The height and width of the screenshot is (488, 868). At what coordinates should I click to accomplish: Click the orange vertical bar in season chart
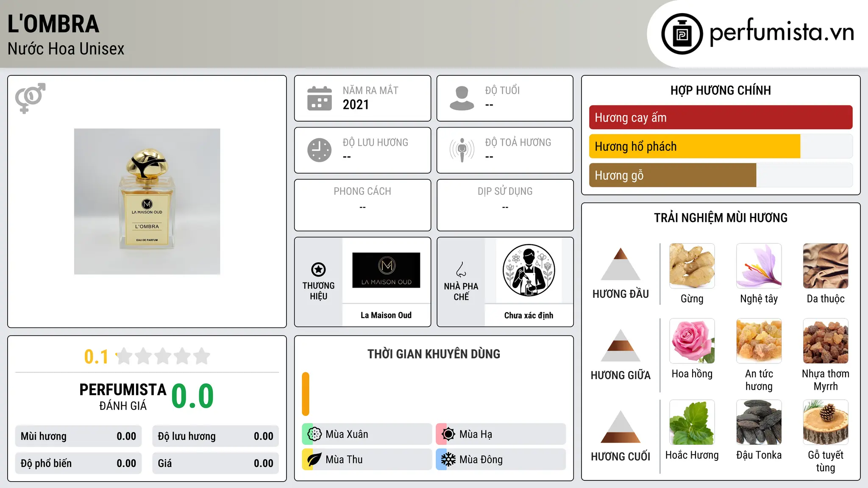pyautogui.click(x=306, y=394)
